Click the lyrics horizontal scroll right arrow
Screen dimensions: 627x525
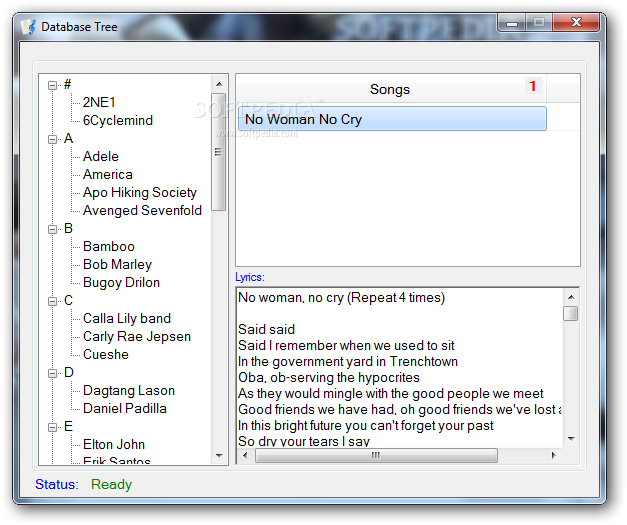tap(554, 455)
